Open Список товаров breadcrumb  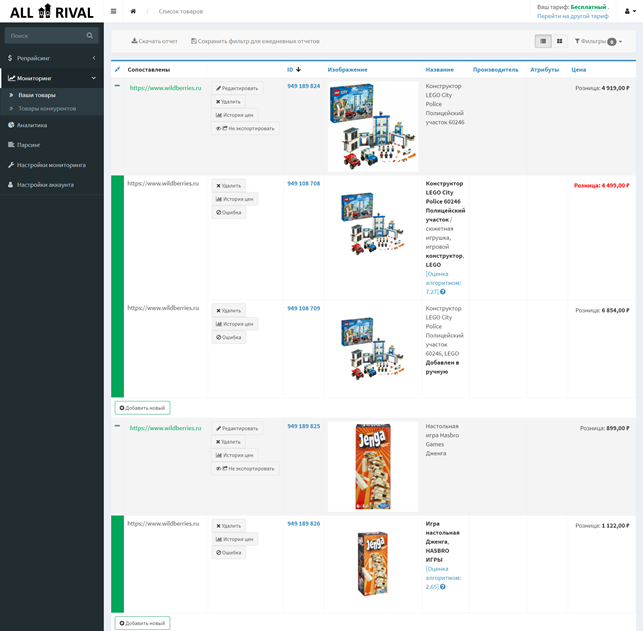181,11
